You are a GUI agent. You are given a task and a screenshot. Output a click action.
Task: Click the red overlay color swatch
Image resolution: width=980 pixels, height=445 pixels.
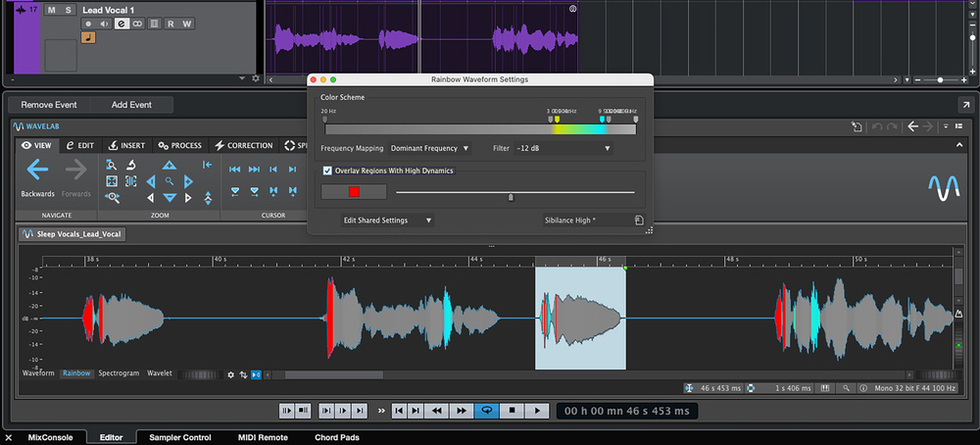(354, 192)
